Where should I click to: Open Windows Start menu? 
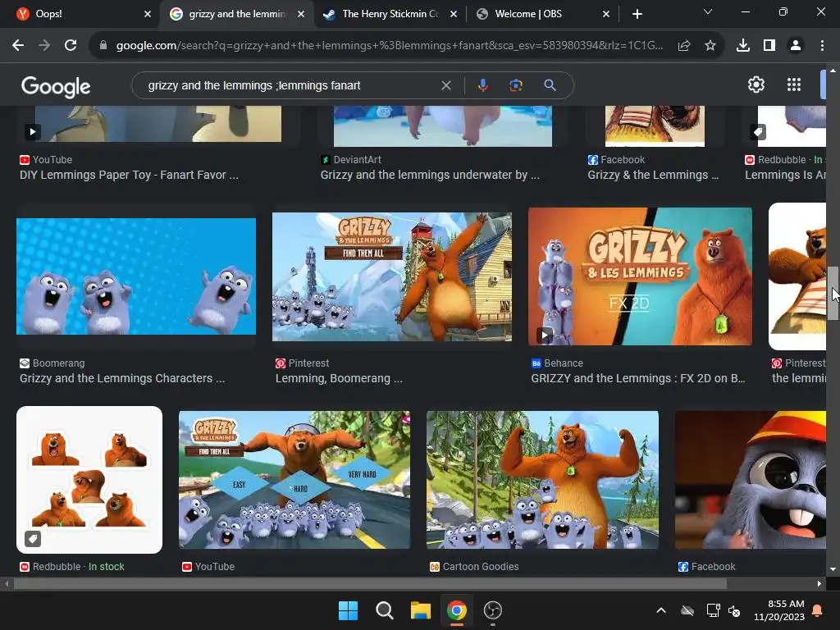pyautogui.click(x=348, y=610)
